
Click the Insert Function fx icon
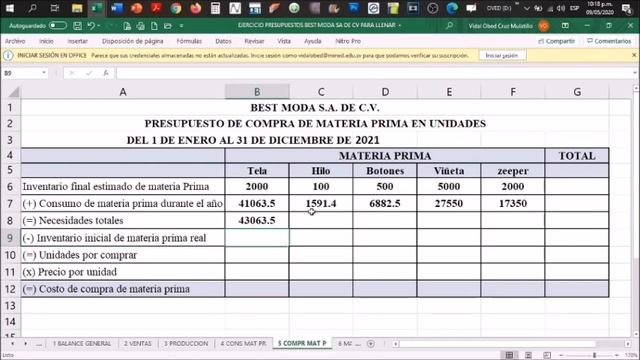[106, 73]
